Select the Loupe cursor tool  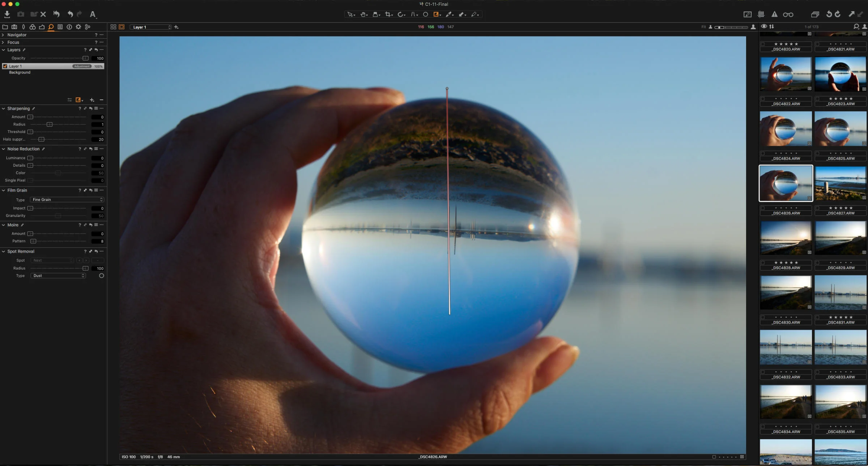376,14
